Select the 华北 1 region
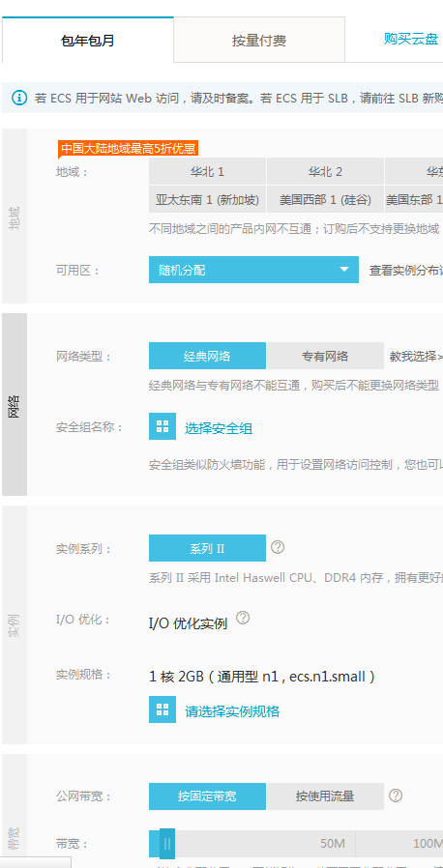 (x=207, y=172)
